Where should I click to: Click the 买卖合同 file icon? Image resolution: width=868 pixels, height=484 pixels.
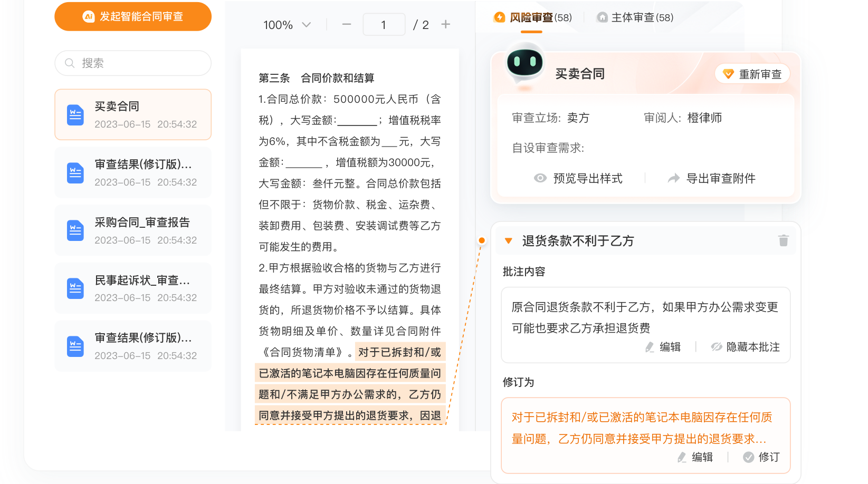(75, 115)
